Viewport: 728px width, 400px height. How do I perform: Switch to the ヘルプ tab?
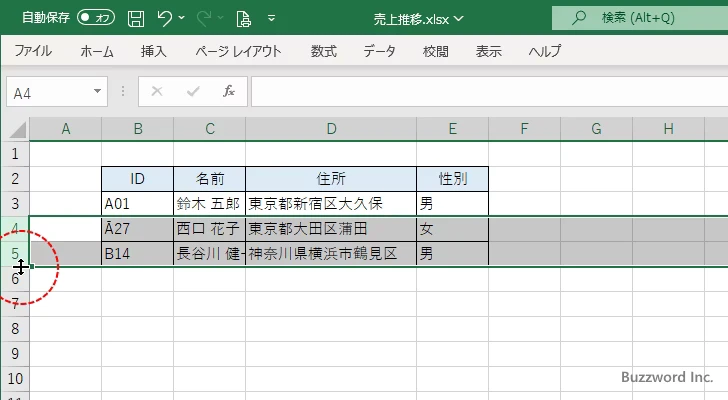(x=545, y=51)
